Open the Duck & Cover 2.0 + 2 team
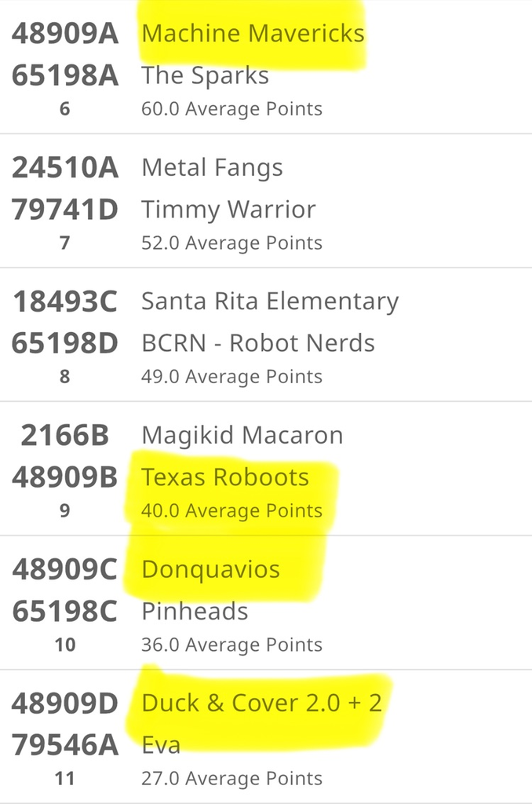The height and width of the screenshot is (804, 532). coord(261,703)
